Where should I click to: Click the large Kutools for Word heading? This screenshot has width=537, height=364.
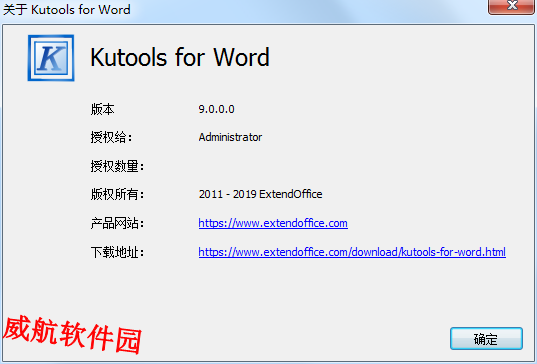pos(180,57)
